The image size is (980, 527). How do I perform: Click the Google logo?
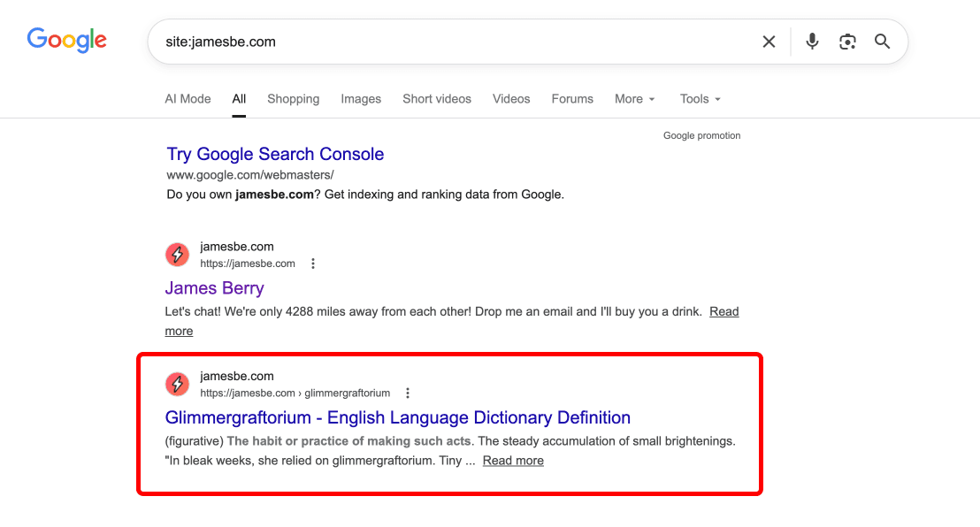coord(66,39)
